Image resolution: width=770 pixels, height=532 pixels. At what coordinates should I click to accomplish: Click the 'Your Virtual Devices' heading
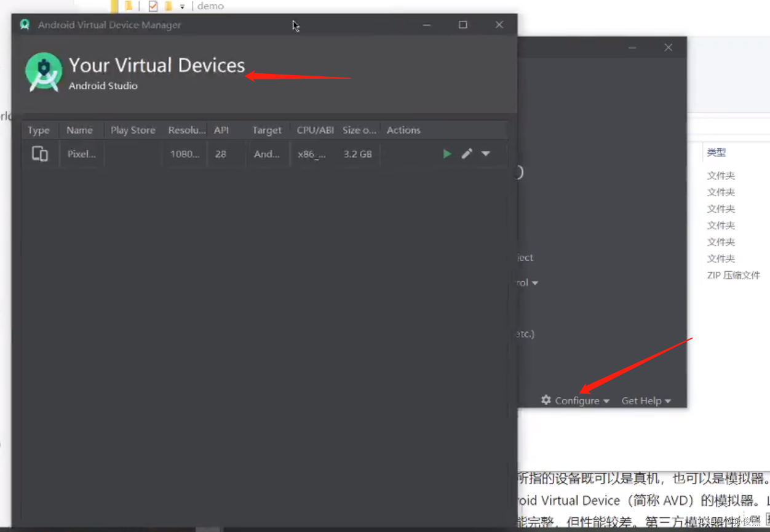tap(157, 65)
